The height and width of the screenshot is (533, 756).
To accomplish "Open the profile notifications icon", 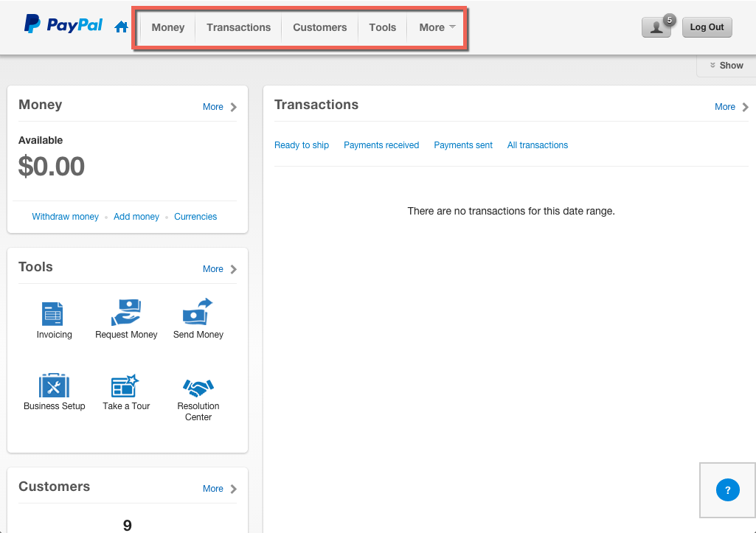I will click(656, 27).
